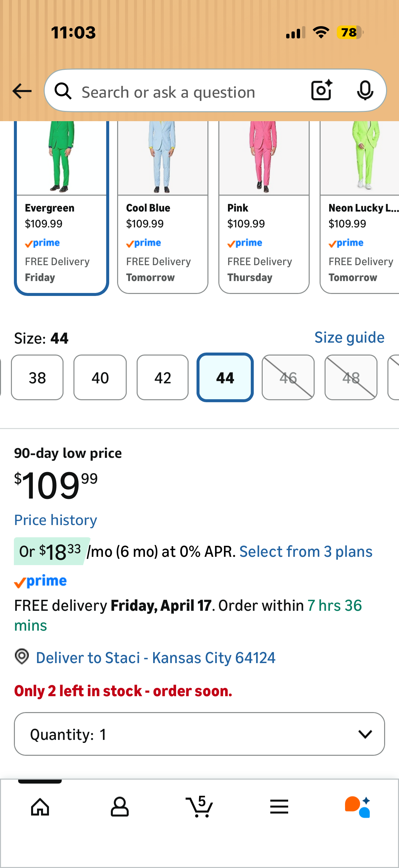Choose unavailable size 46
This screenshot has height=868, width=399.
click(x=288, y=377)
